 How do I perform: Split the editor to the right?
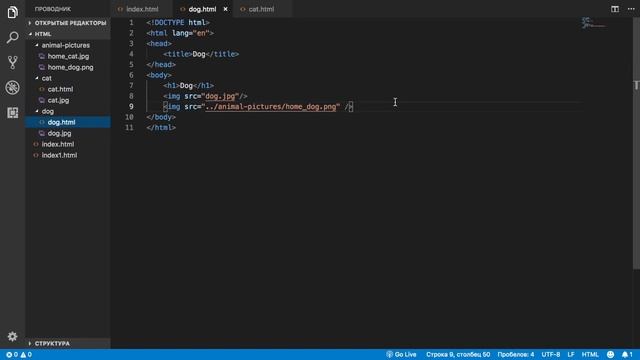click(x=615, y=9)
